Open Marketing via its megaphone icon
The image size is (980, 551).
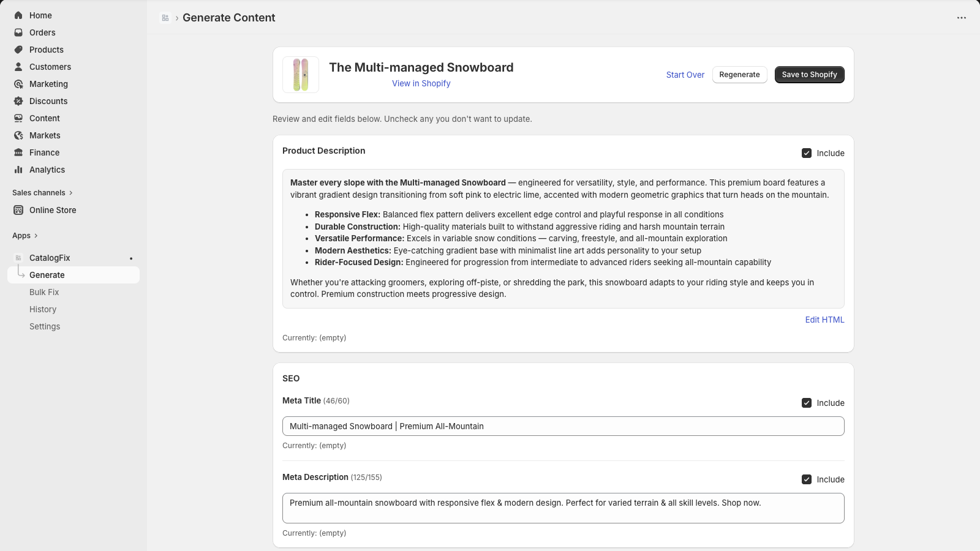click(18, 84)
